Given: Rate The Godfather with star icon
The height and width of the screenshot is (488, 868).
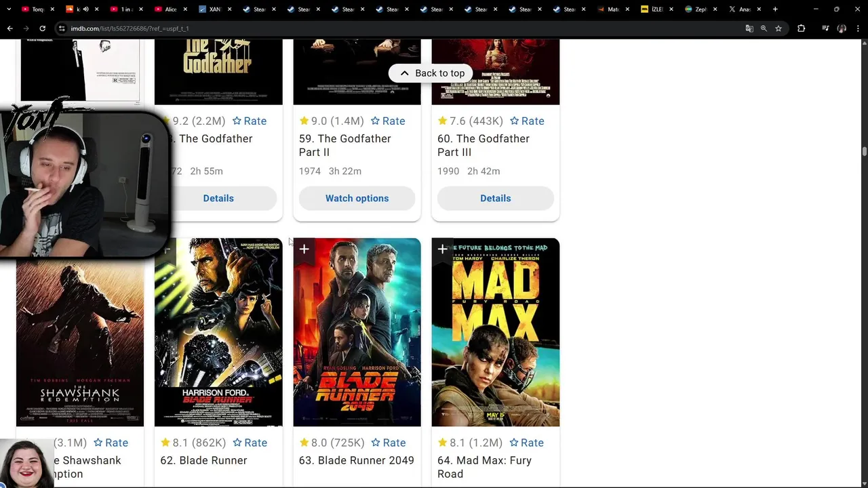Looking at the screenshot, I should [x=250, y=121].
